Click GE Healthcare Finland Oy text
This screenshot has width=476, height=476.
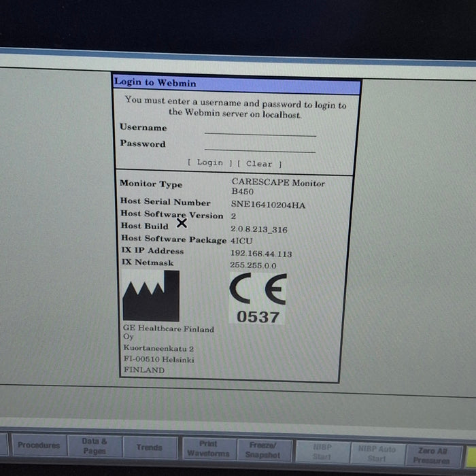169,332
